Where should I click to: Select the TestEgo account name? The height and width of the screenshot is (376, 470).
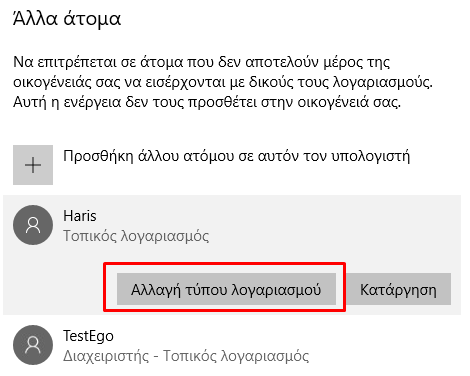(88, 336)
